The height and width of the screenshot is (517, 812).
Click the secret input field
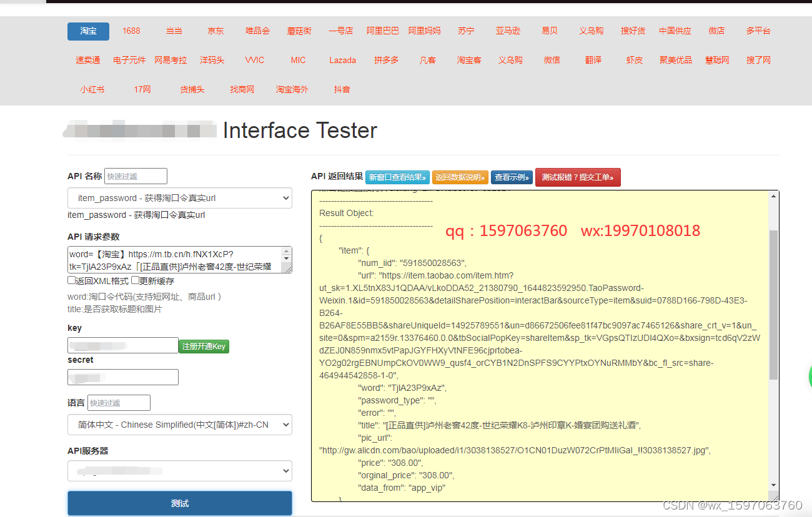click(x=123, y=377)
